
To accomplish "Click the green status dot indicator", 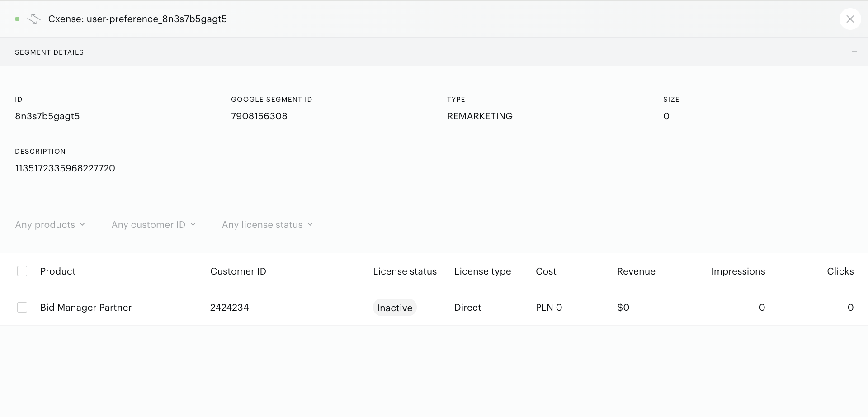I will coord(17,19).
